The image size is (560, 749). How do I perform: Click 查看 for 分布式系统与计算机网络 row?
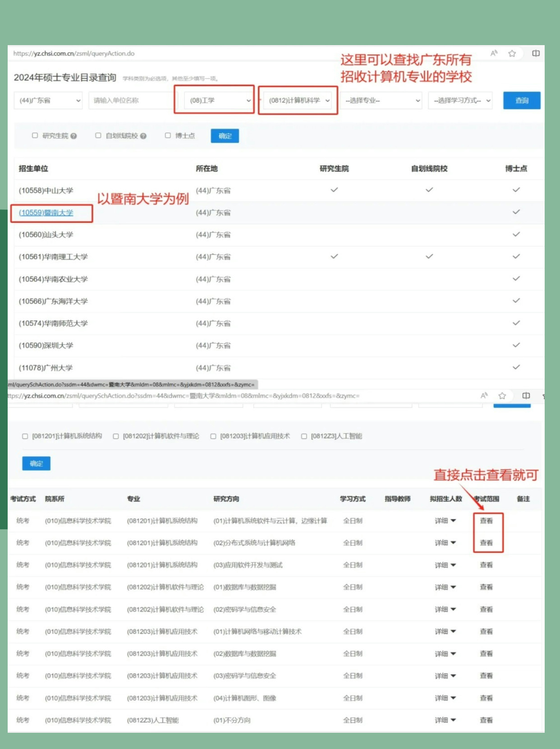coord(486,543)
